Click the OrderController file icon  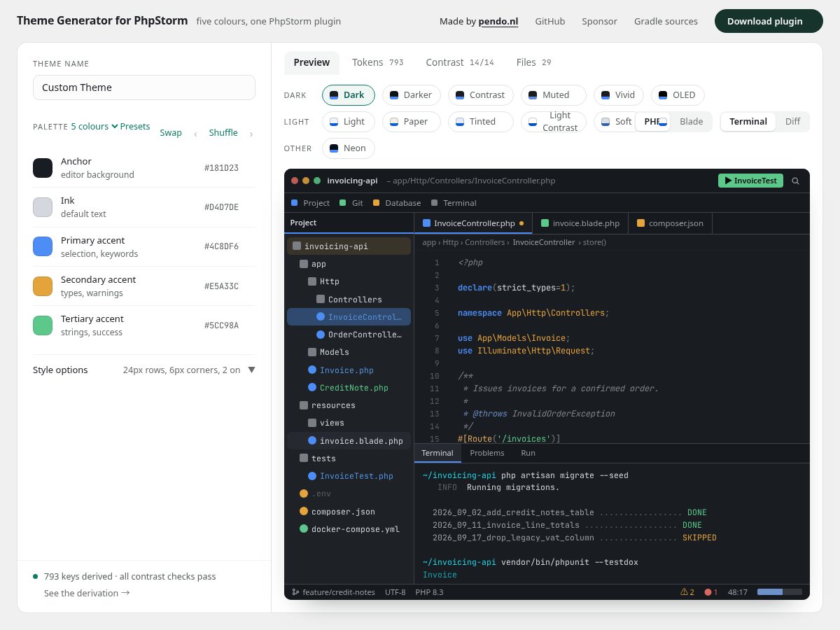[321, 335]
